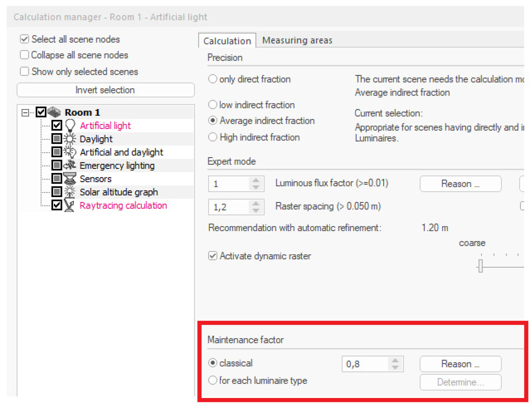This screenshot has width=532, height=409.
Task: Click the Emergency lighting icon
Action: 70,165
